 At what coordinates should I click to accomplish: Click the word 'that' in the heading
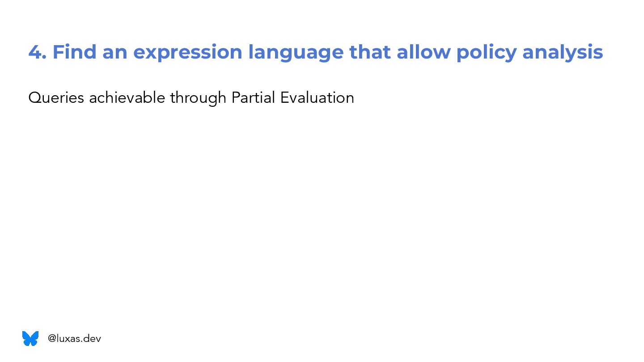point(370,52)
